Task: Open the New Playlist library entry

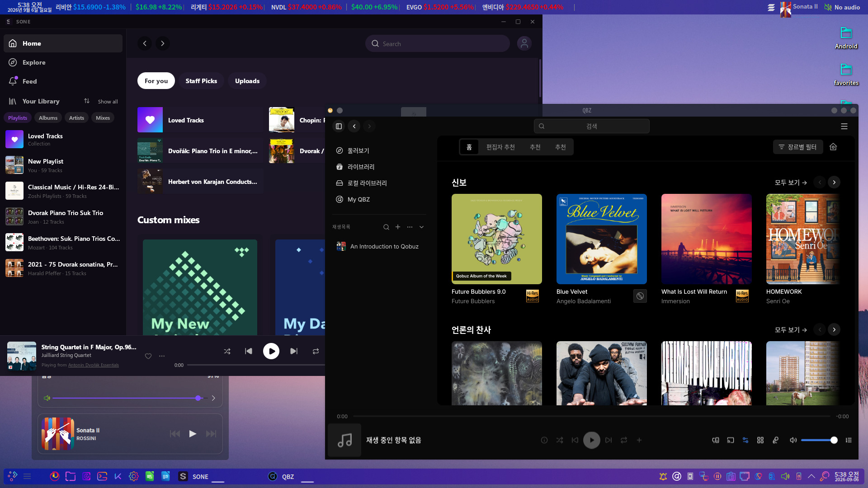Action: click(x=63, y=165)
